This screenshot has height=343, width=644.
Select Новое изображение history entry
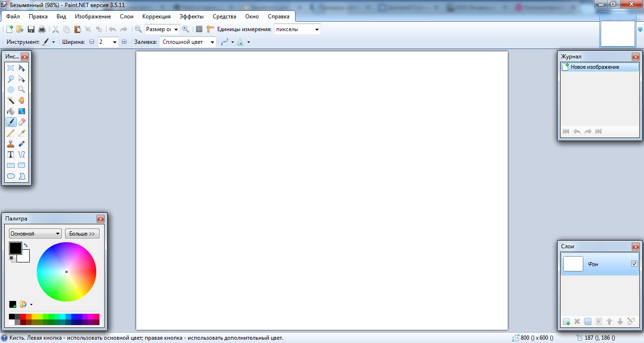[600, 67]
